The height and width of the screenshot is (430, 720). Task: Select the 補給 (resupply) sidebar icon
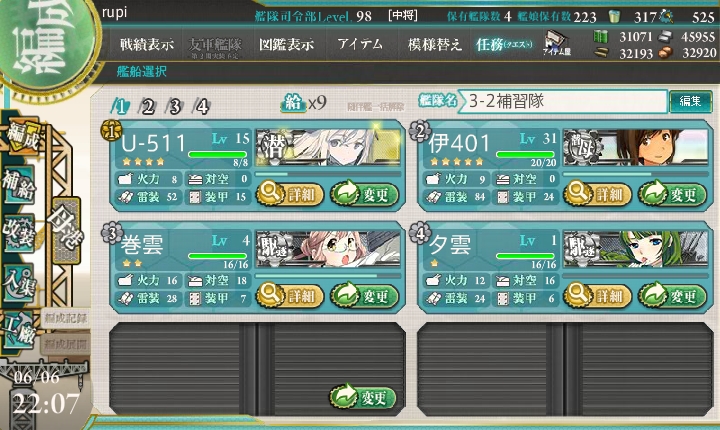pos(19,185)
